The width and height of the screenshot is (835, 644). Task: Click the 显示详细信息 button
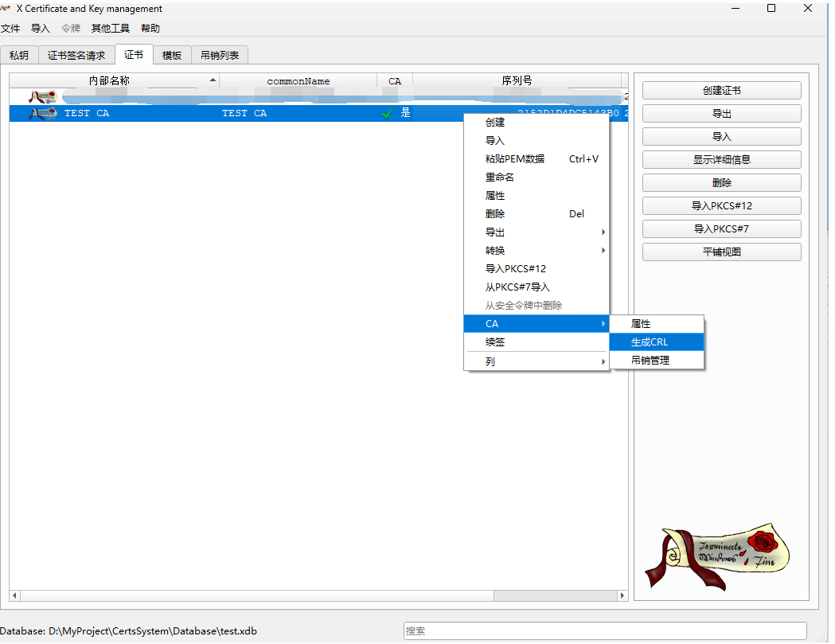pyautogui.click(x=721, y=160)
